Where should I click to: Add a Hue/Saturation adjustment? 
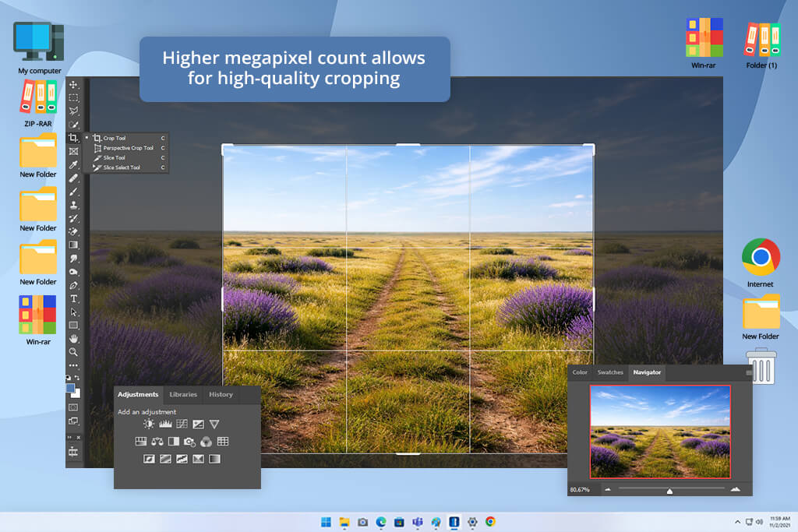[141, 442]
